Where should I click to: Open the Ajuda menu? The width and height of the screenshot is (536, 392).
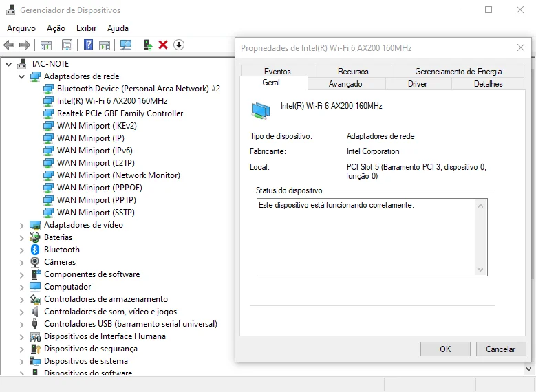pyautogui.click(x=118, y=28)
